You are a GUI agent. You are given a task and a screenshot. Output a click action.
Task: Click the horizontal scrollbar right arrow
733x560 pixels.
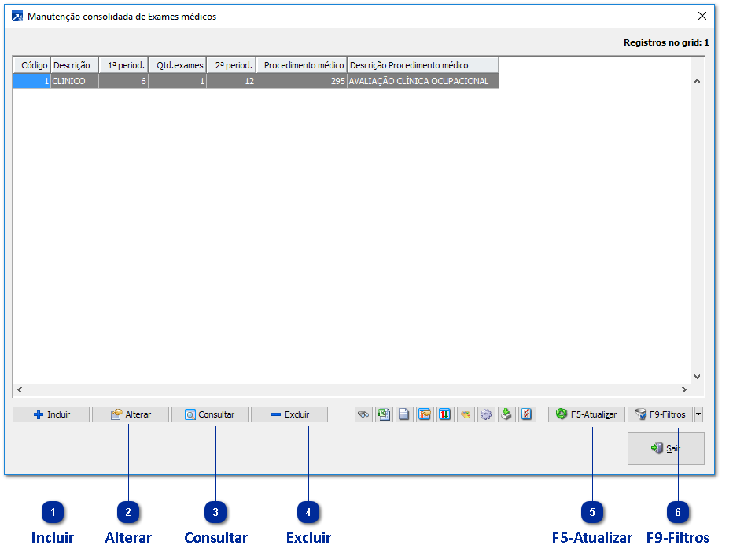click(x=684, y=389)
